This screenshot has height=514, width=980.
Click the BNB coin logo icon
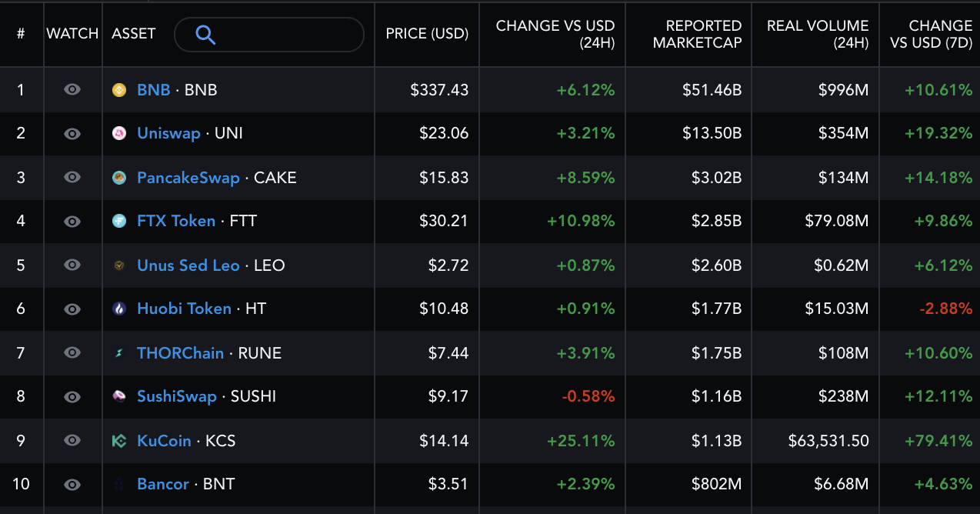(119, 90)
